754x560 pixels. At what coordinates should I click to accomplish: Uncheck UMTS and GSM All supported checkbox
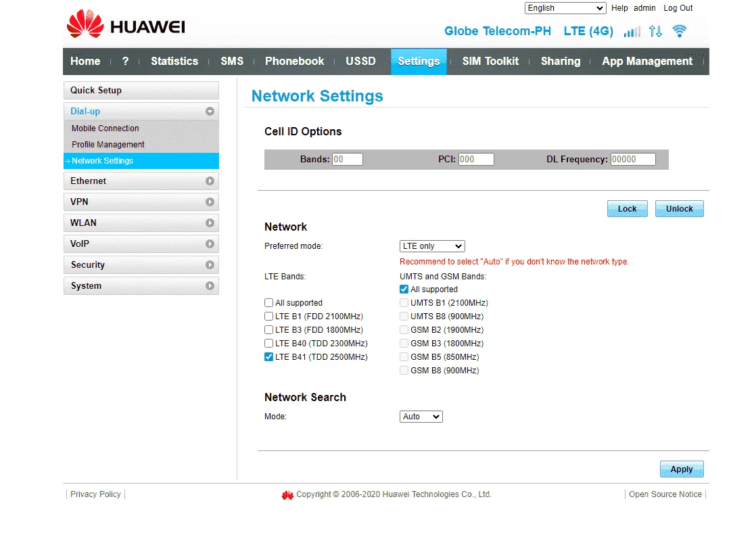(x=404, y=289)
